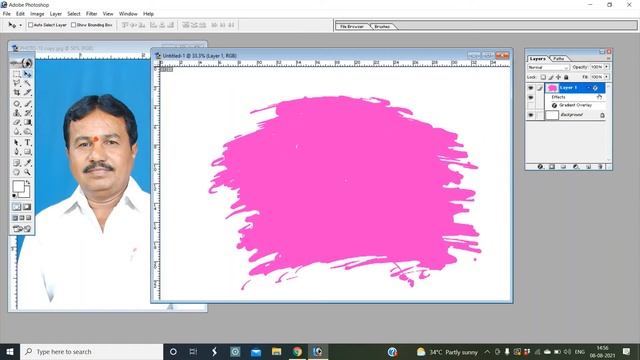Open the Opacity slider arrow
This screenshot has height=360, width=640.
pyautogui.click(x=607, y=67)
